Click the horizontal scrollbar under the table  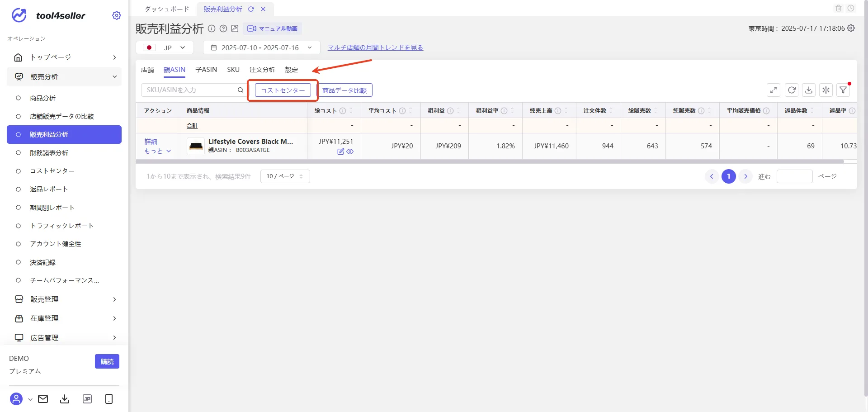pyautogui.click(x=490, y=161)
